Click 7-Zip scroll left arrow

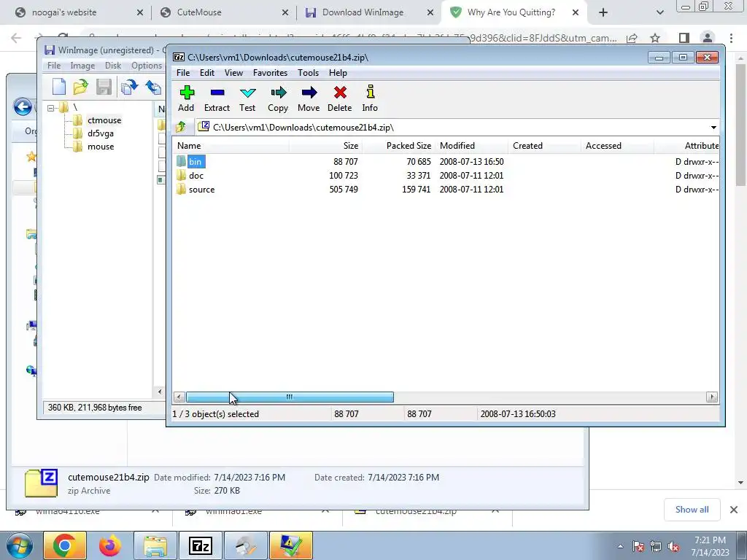[179, 397]
